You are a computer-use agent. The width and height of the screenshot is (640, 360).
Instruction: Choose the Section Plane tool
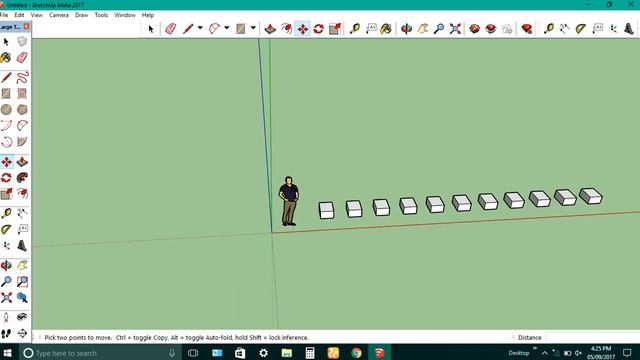pyautogui.click(x=22, y=333)
